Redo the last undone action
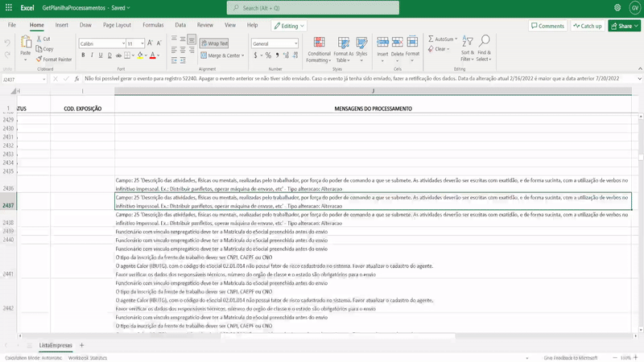 coord(7,54)
